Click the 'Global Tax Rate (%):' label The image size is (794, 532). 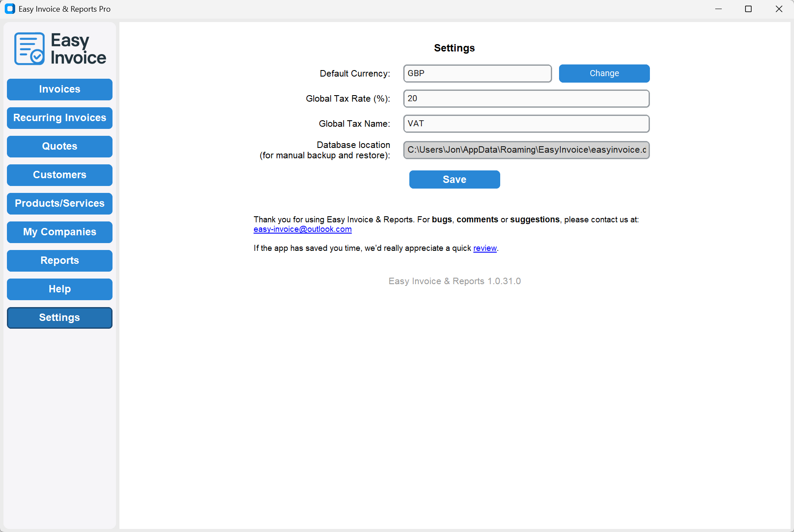click(348, 99)
